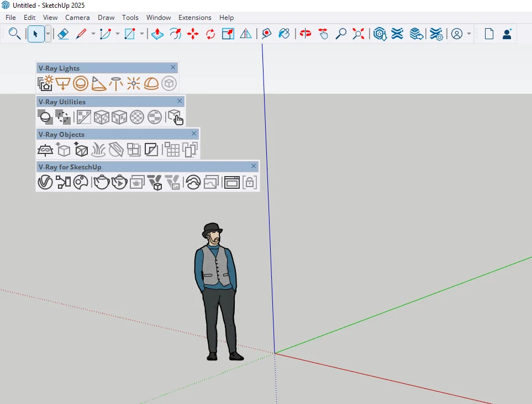Pick the Eraser tool

pyautogui.click(x=64, y=34)
